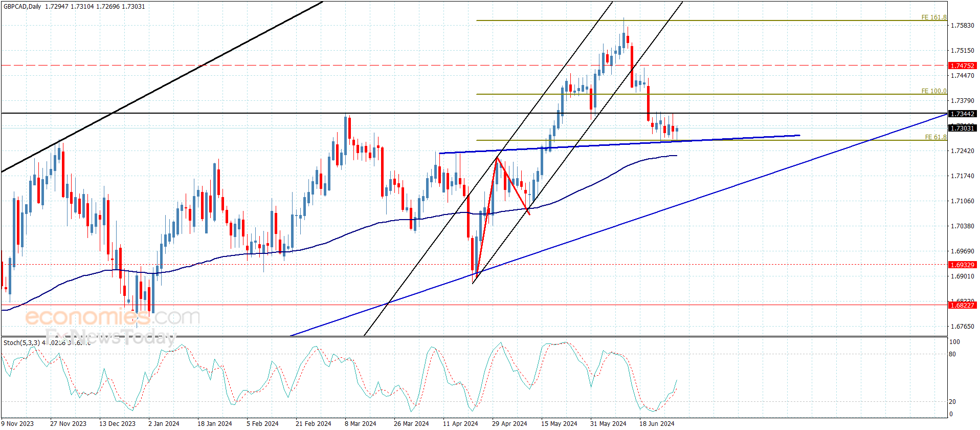Click the Stoch(5,3,3) indicator label

tap(21, 342)
